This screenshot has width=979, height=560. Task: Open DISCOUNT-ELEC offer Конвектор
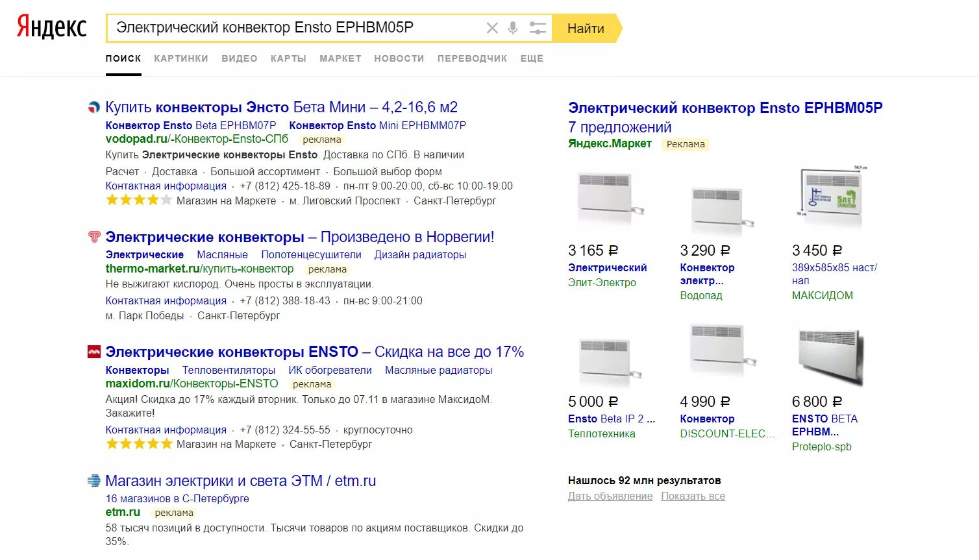(707, 419)
